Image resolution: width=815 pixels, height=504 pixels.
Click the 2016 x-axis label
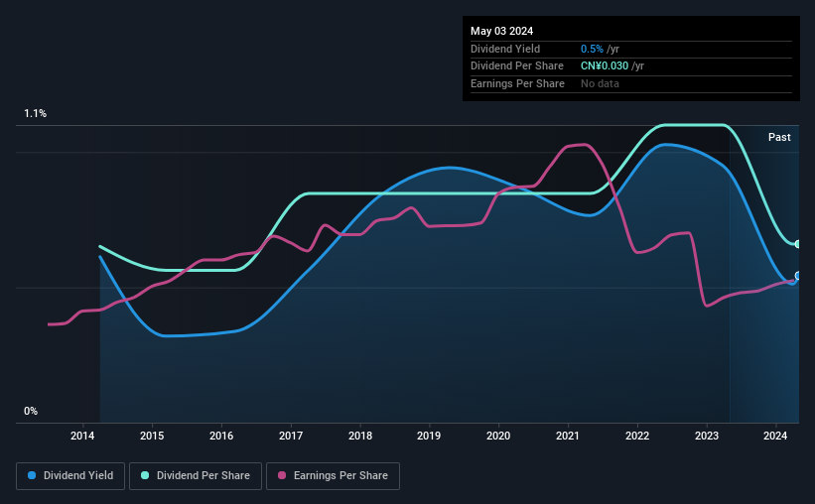coord(221,436)
